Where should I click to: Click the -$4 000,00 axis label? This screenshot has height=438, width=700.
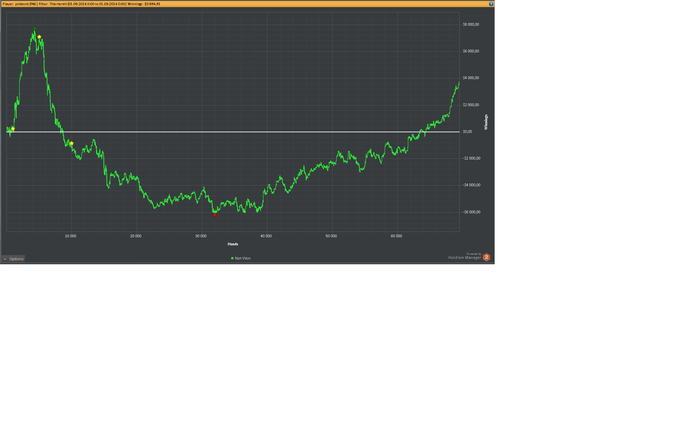click(471, 185)
